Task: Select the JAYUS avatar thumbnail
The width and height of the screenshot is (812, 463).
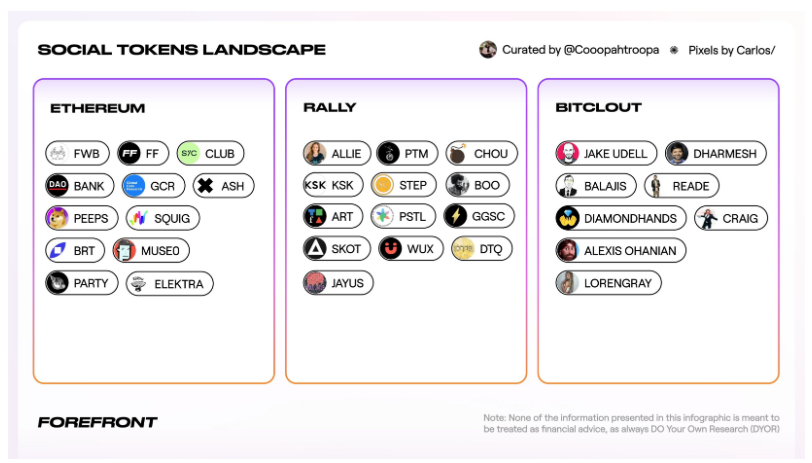Action: pos(315,283)
